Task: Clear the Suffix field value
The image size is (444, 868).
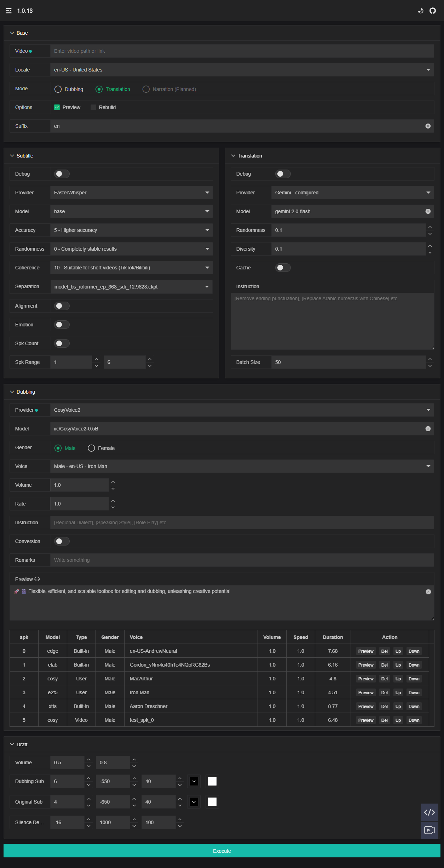Action: pyautogui.click(x=428, y=126)
